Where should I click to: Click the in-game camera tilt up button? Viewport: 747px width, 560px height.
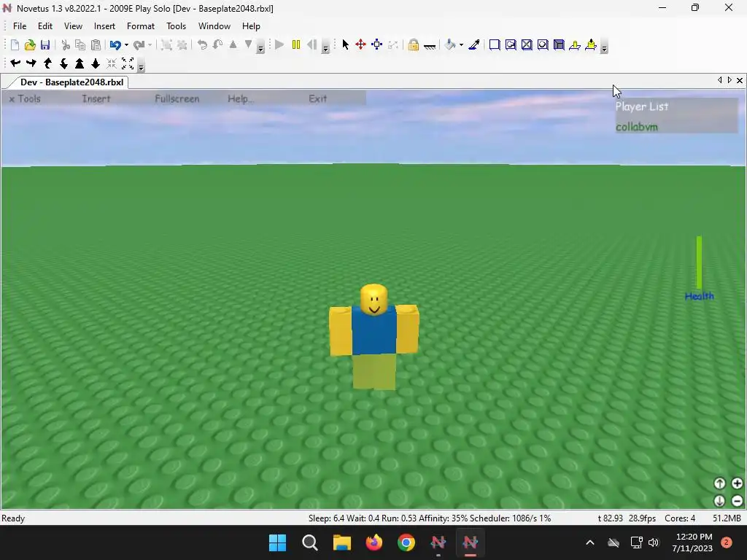coord(719,483)
